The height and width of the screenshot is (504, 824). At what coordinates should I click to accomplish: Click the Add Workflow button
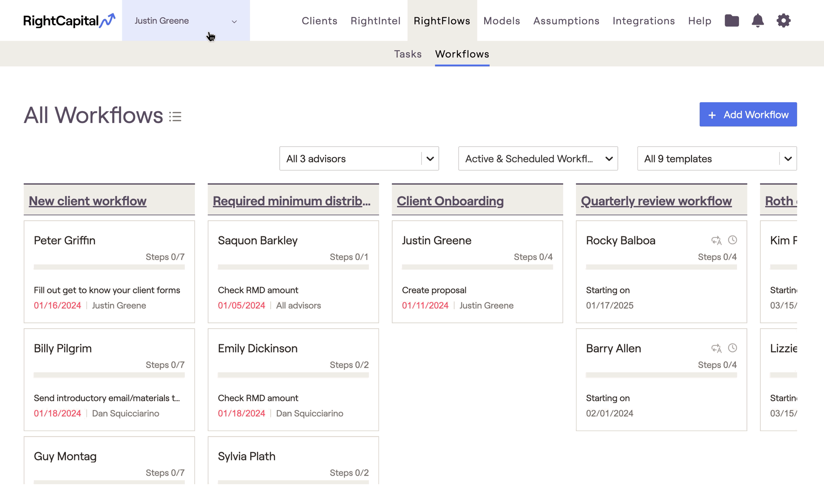(748, 114)
